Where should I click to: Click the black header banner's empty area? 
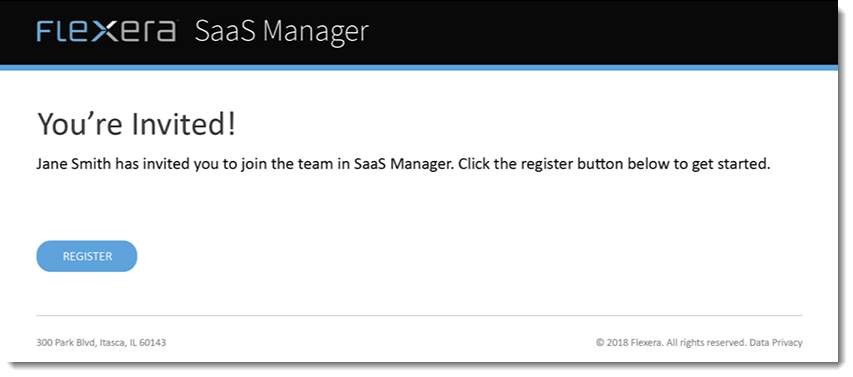tap(598, 32)
